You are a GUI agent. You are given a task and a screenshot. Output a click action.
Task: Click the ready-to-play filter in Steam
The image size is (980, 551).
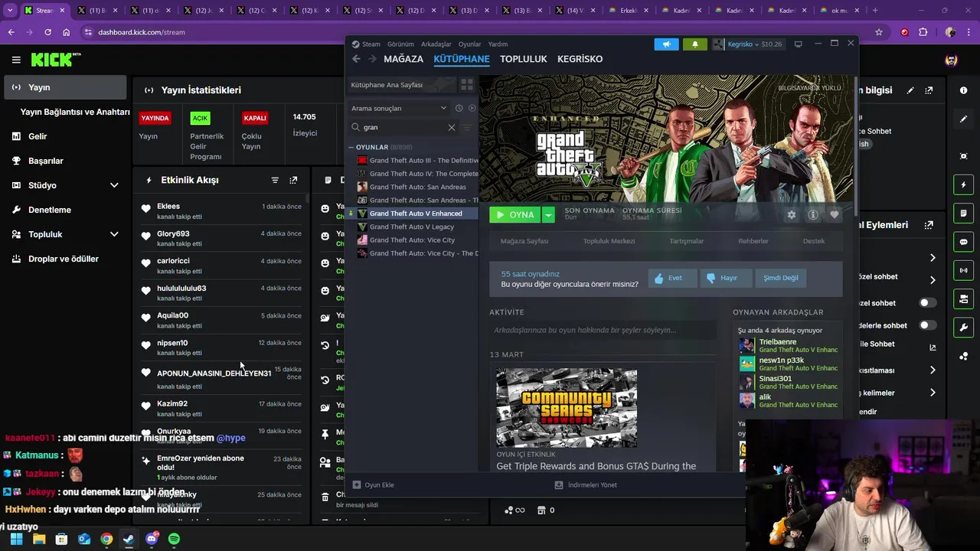click(x=472, y=108)
